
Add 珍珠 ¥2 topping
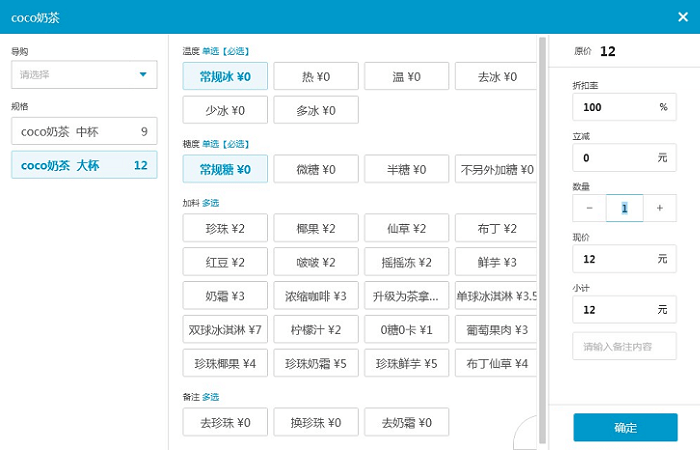click(x=225, y=229)
